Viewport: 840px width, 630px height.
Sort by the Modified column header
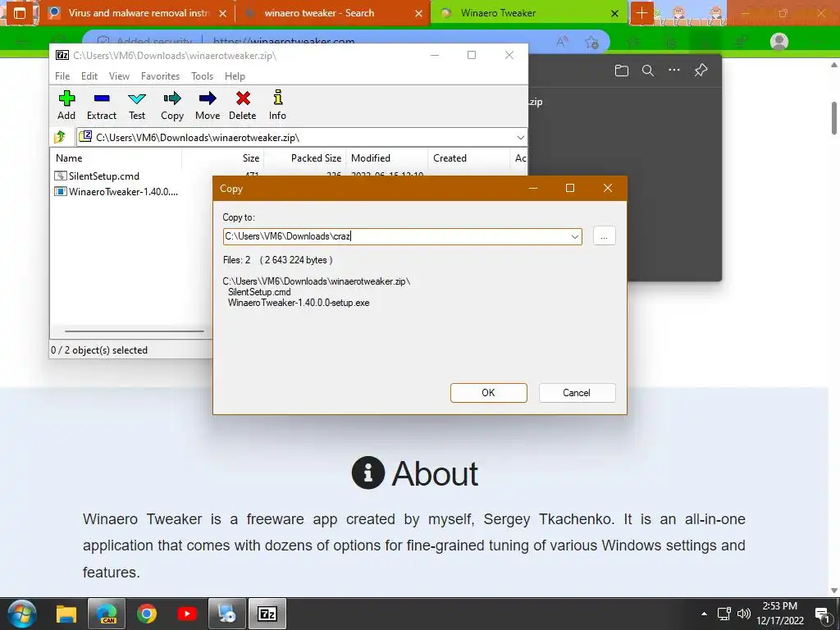pos(387,158)
